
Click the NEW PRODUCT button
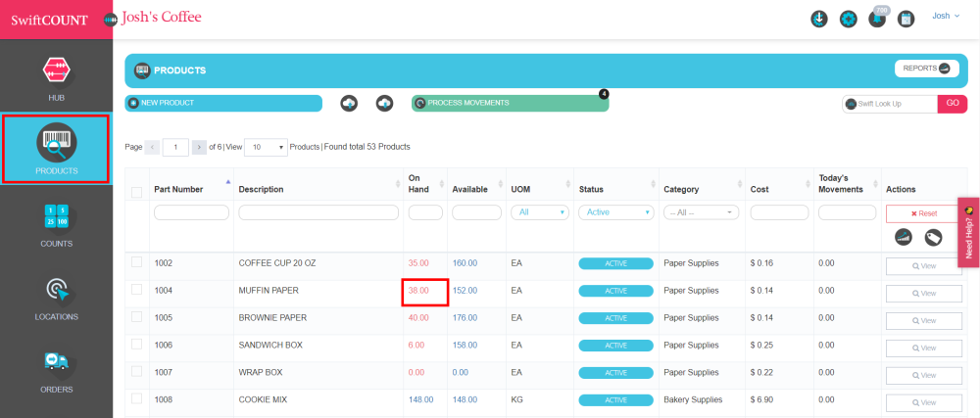(223, 103)
